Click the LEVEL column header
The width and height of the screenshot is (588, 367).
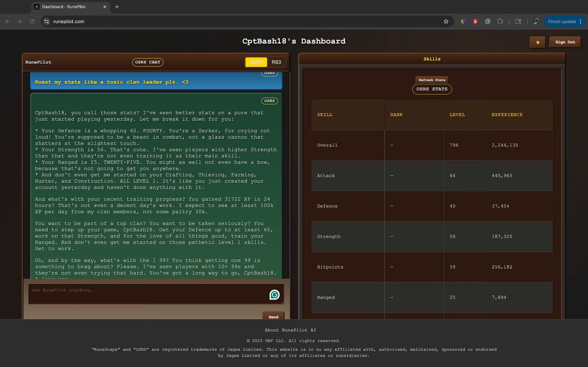tap(457, 115)
